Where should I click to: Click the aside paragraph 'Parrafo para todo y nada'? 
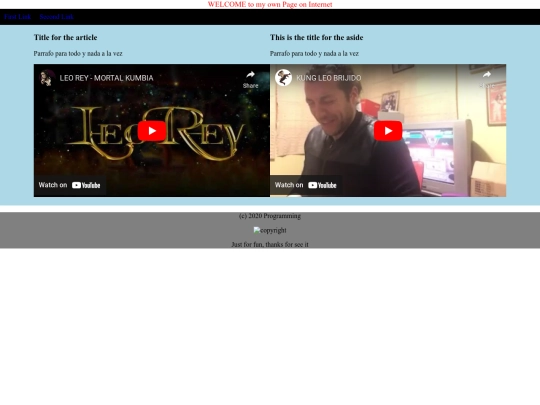[314, 53]
